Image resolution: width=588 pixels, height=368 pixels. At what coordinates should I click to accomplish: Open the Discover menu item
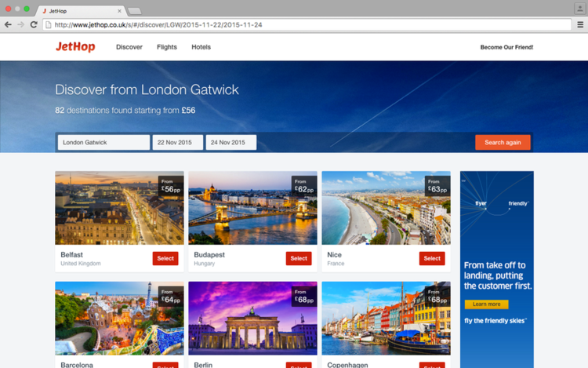pos(129,47)
